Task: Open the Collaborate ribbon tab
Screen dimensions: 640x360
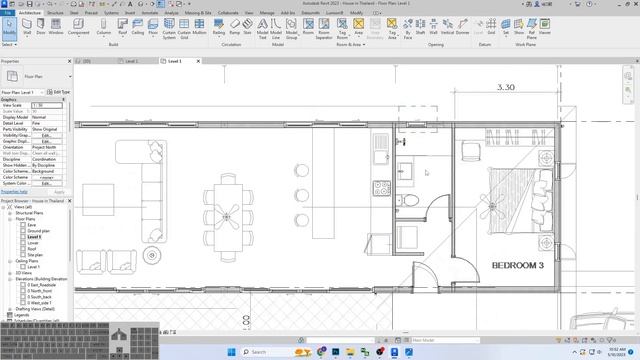Action: (x=228, y=13)
